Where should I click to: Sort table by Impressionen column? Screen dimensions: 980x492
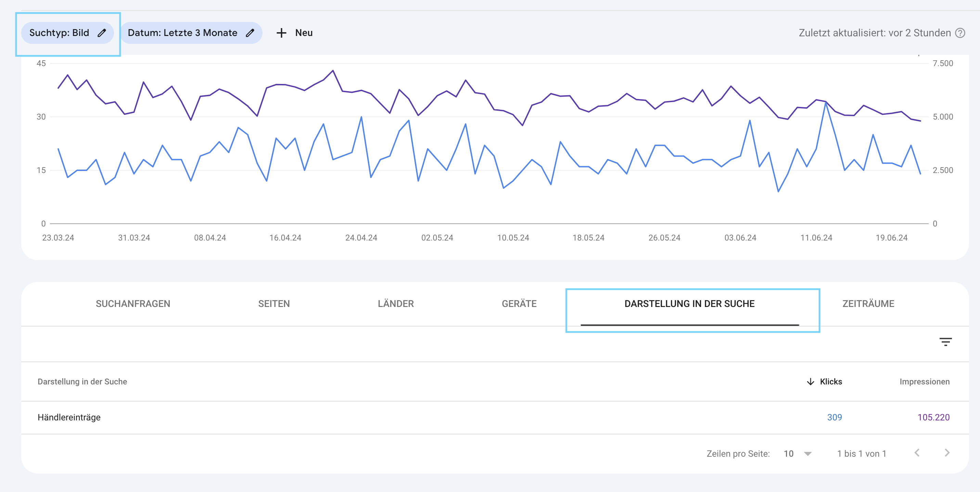(x=924, y=382)
